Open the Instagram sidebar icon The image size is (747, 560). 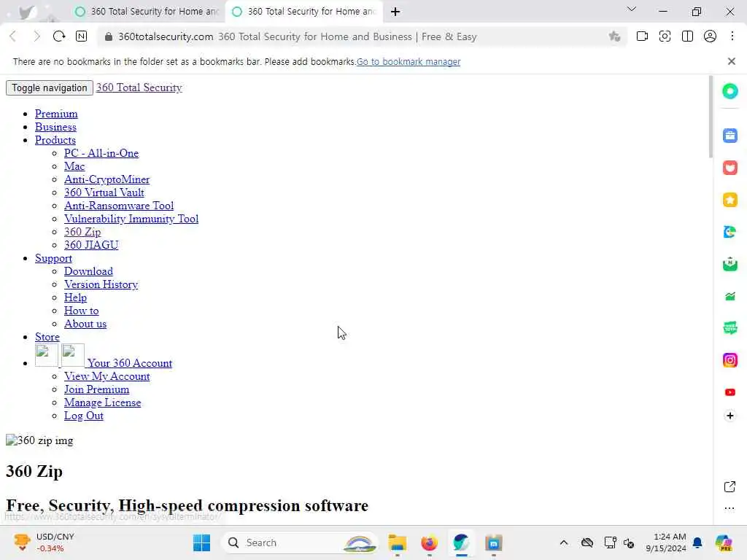pyautogui.click(x=729, y=360)
